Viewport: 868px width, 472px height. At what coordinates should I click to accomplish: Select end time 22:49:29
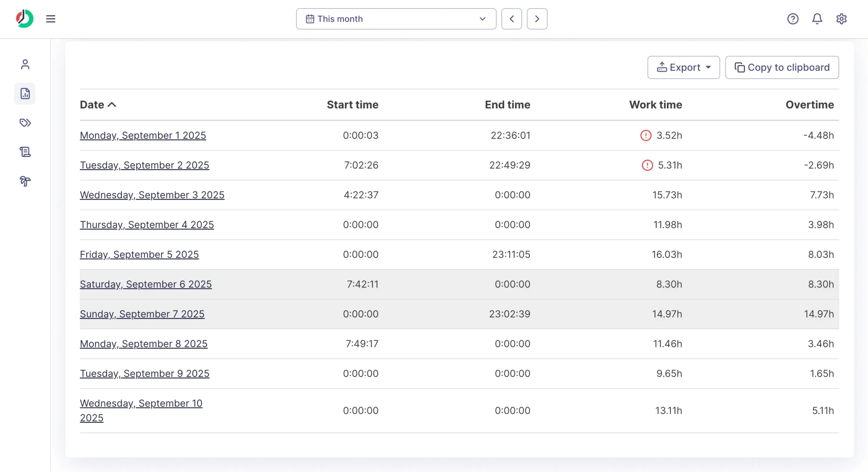pyautogui.click(x=510, y=165)
